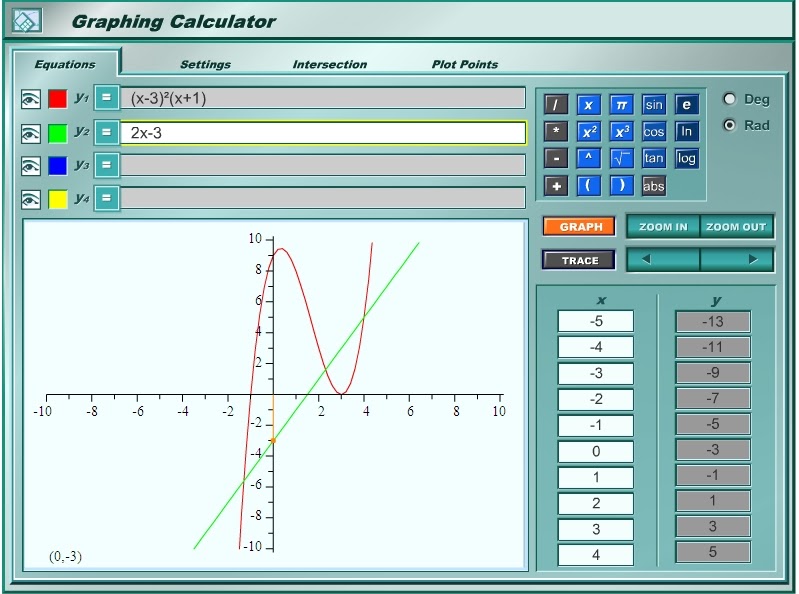Screen dimensions: 799x594
Task: Insert the log function key
Action: tap(686, 158)
